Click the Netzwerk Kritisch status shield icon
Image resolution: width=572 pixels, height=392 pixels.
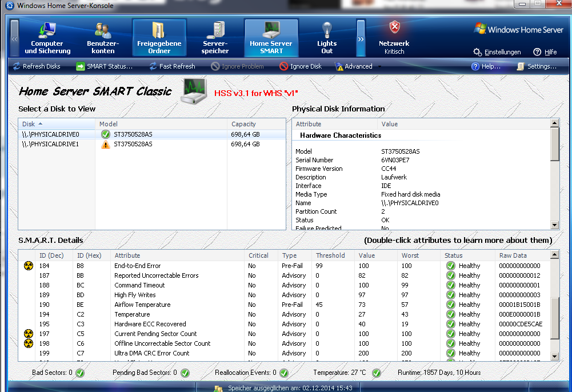pyautogui.click(x=394, y=27)
